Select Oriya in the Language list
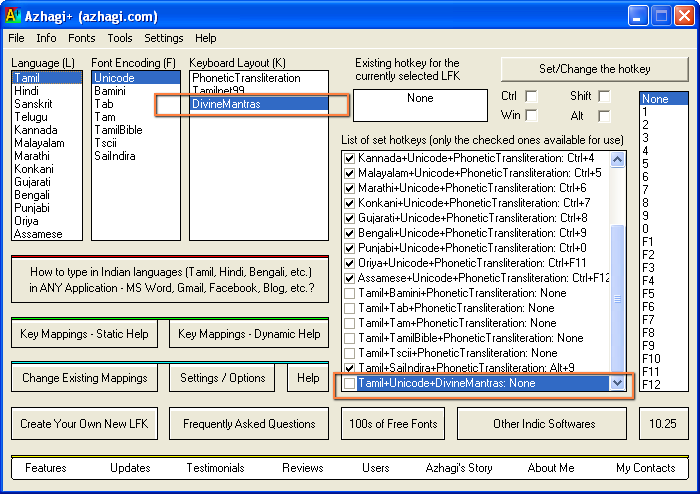Viewport: 700px width, 494px height. [47, 221]
